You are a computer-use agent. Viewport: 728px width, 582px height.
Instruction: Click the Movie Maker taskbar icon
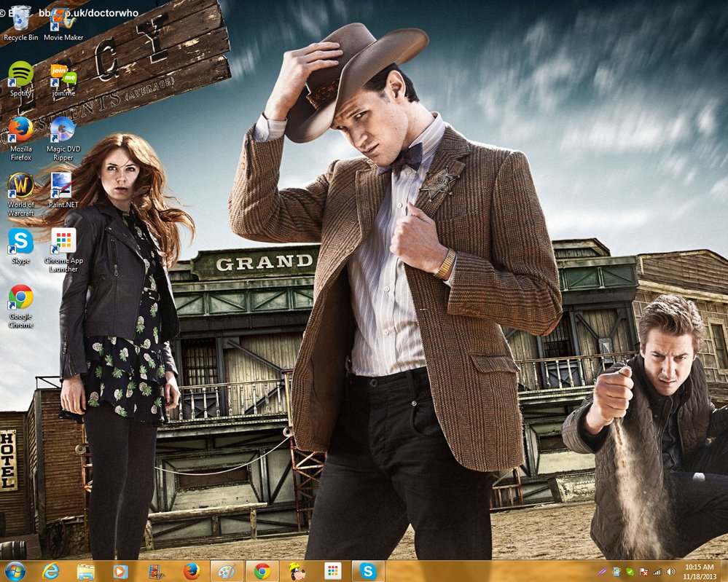156,571
